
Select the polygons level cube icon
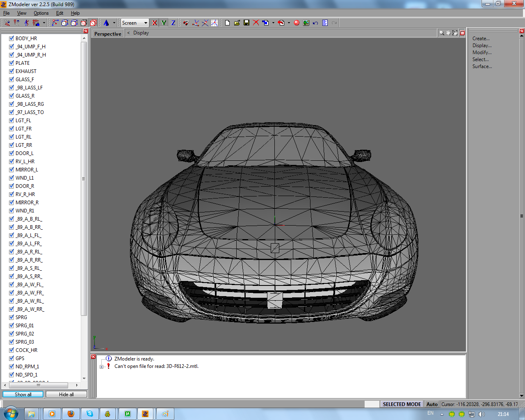(74, 23)
